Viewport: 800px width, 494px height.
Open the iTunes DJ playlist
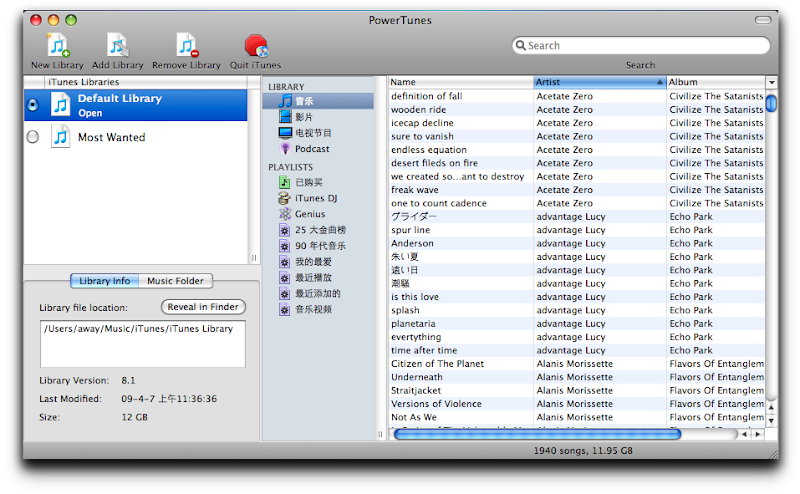pos(316,198)
